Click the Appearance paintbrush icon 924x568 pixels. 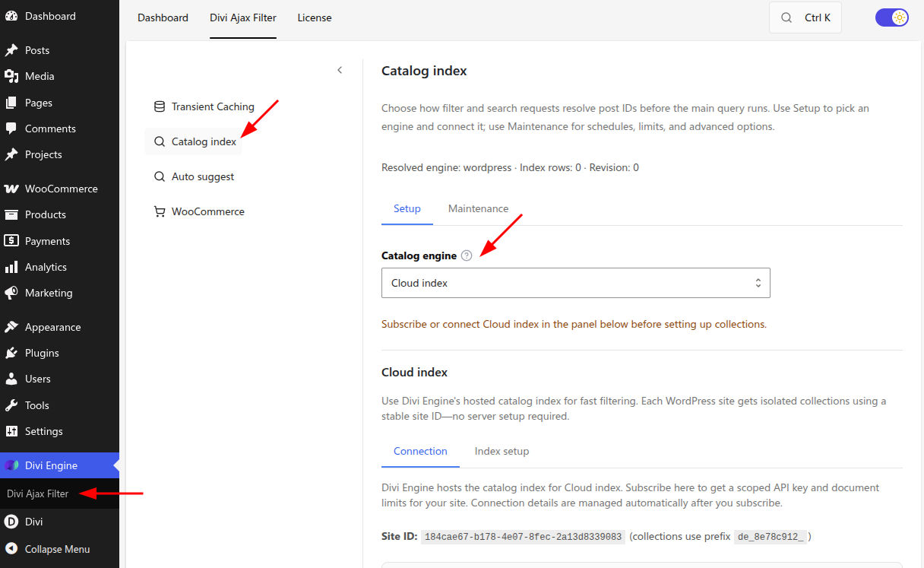(x=11, y=327)
